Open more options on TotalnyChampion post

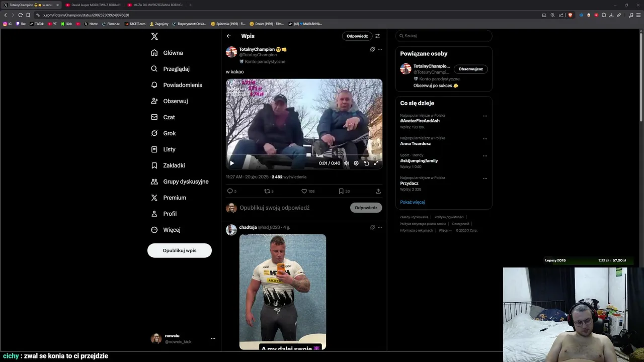(380, 49)
